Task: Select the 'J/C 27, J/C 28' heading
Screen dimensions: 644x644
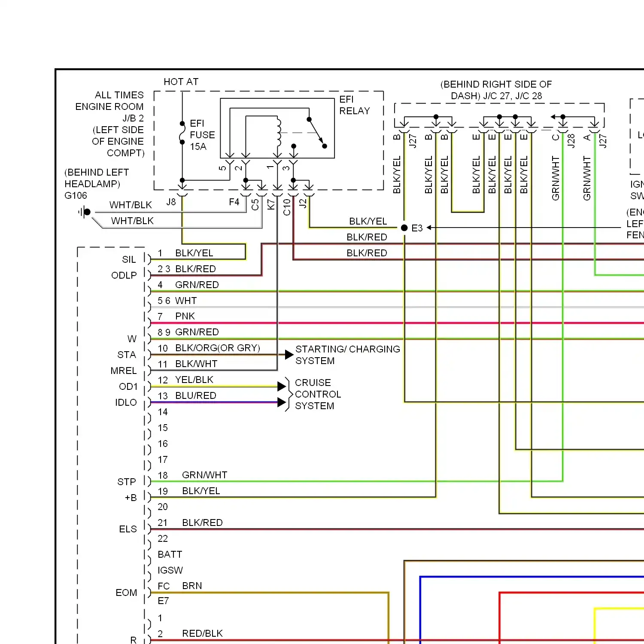Action: (x=513, y=96)
